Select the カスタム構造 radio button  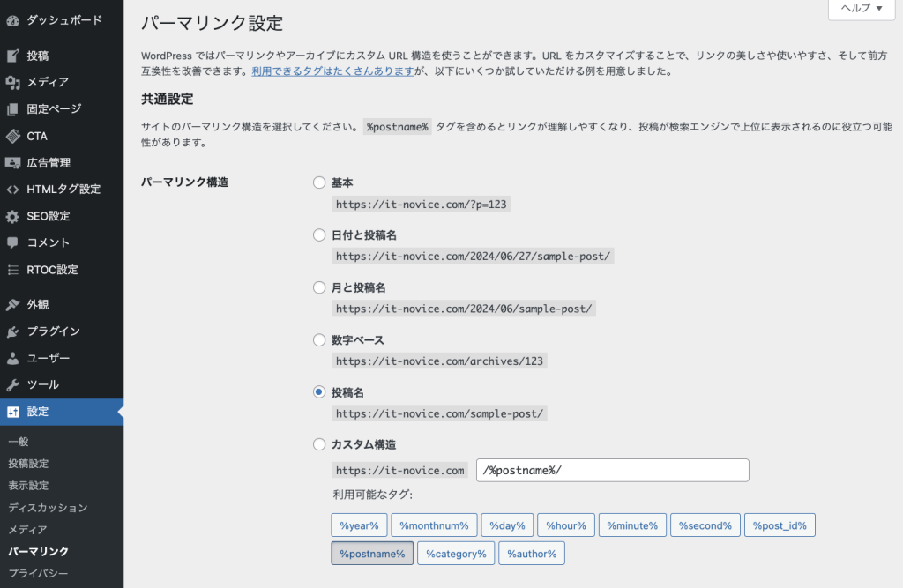319,444
